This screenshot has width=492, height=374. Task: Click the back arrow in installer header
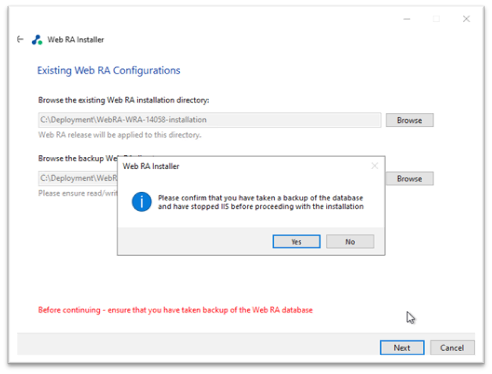[20, 39]
